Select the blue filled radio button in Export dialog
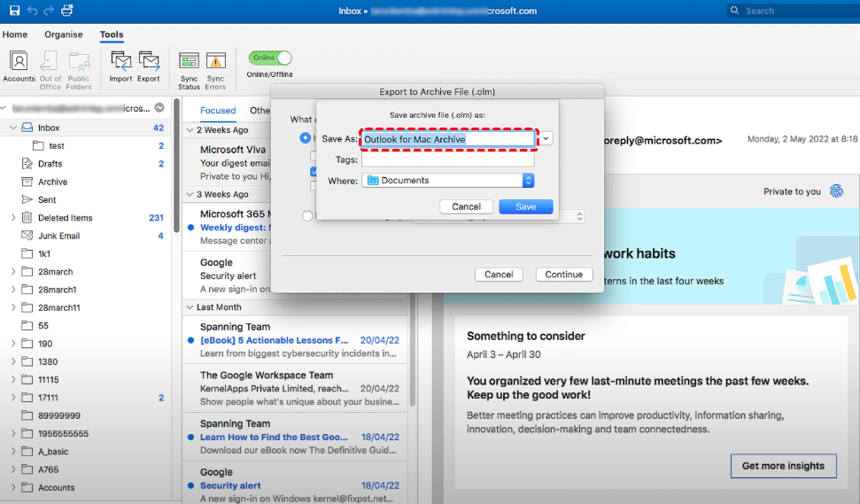The width and height of the screenshot is (860, 504). click(305, 137)
